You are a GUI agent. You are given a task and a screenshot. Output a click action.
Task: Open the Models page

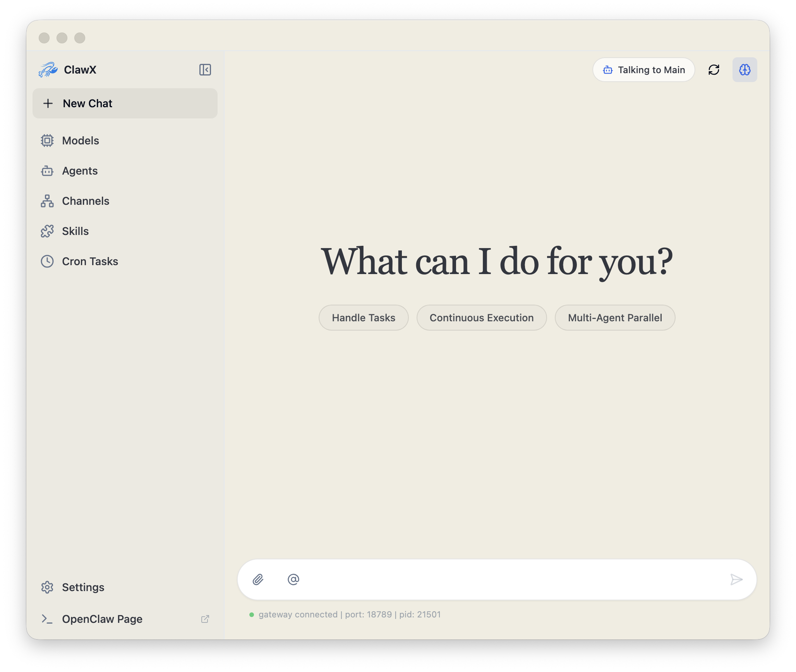81,141
